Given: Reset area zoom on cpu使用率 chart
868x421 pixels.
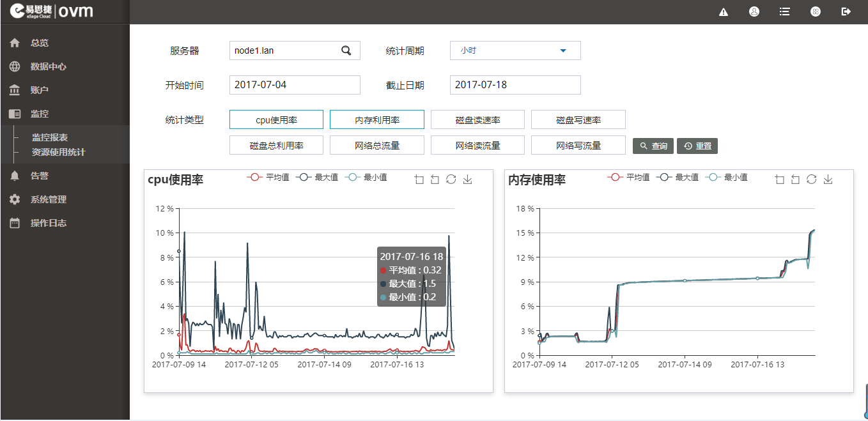Looking at the screenshot, I should (x=435, y=180).
